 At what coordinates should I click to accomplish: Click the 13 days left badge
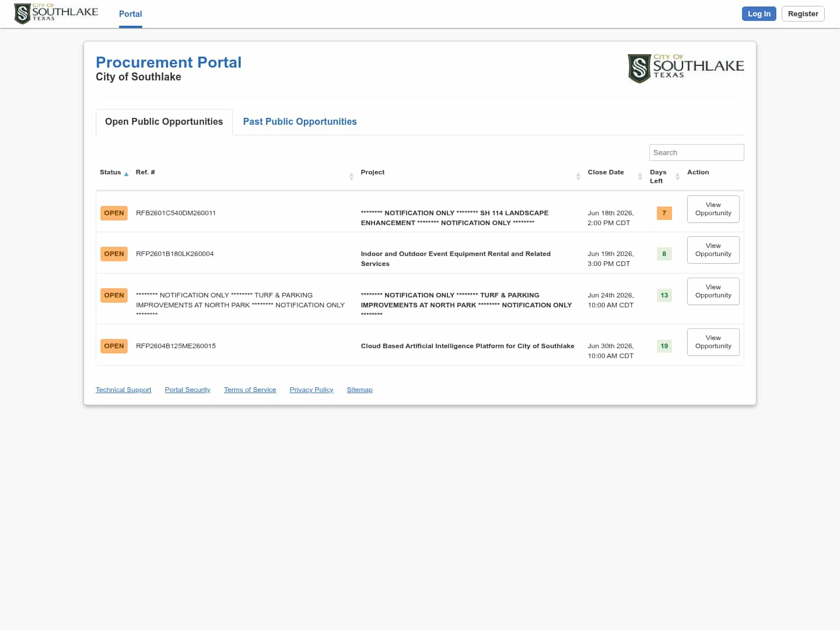coord(664,295)
